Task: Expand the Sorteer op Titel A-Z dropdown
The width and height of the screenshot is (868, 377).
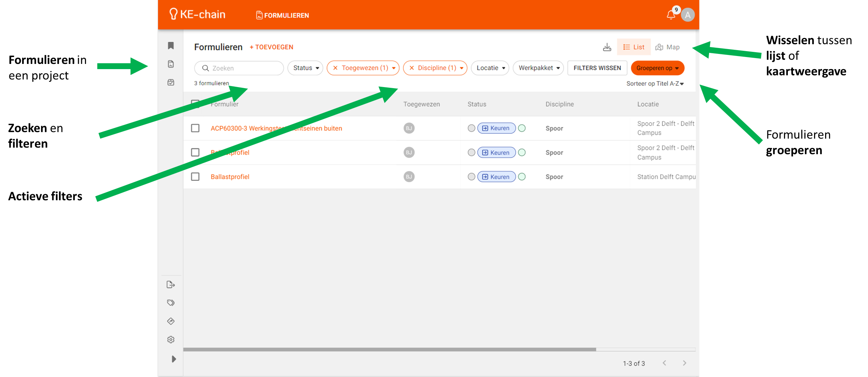Action: click(x=655, y=84)
